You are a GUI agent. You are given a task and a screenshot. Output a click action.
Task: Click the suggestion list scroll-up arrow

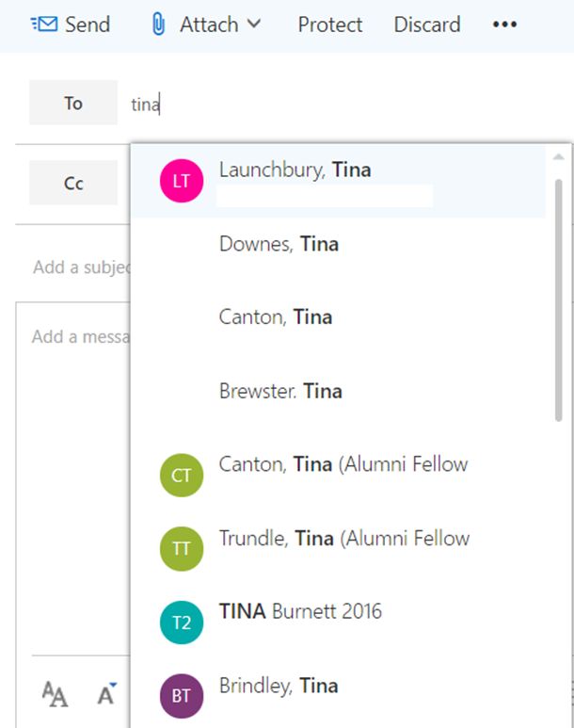click(x=559, y=156)
